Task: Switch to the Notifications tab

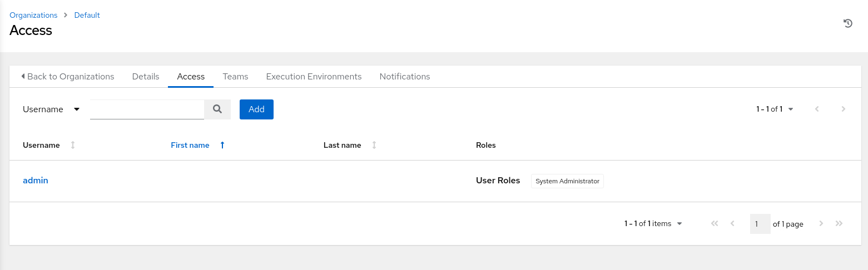Action: pos(405,77)
